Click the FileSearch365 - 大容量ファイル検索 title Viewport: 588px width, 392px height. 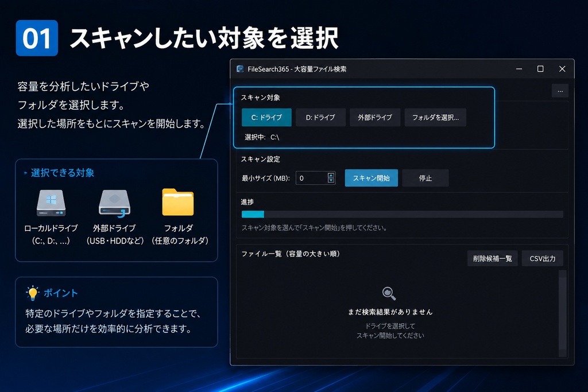[297, 69]
